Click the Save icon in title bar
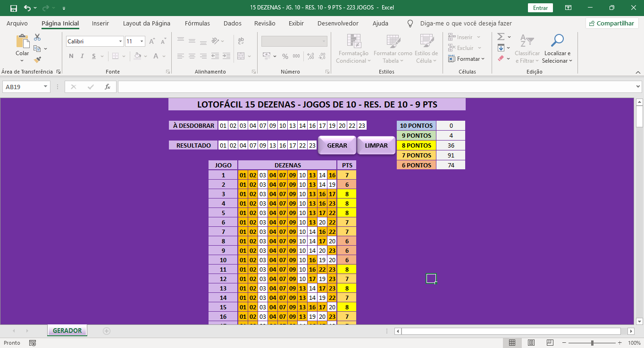Image resolution: width=644 pixels, height=348 pixels. click(13, 8)
